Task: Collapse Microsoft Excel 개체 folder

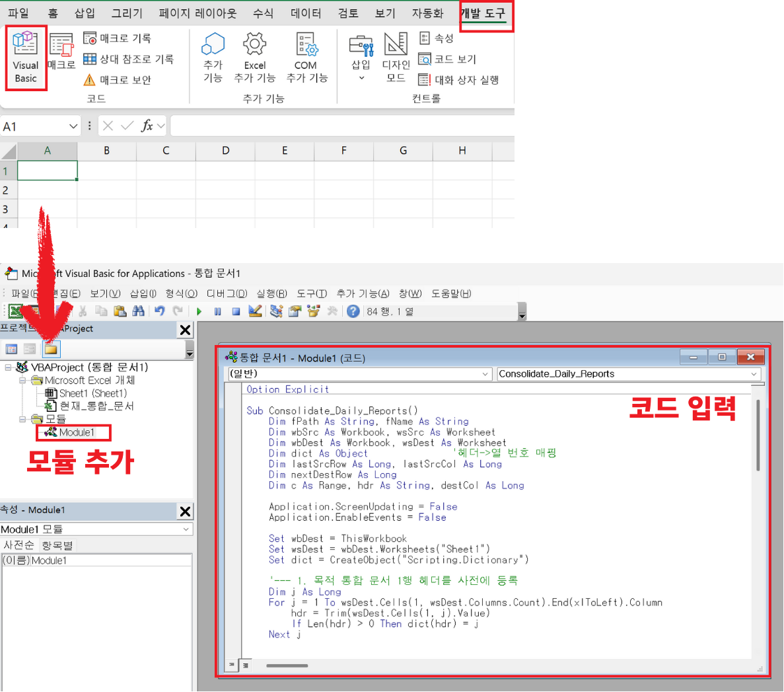Action: (22, 381)
